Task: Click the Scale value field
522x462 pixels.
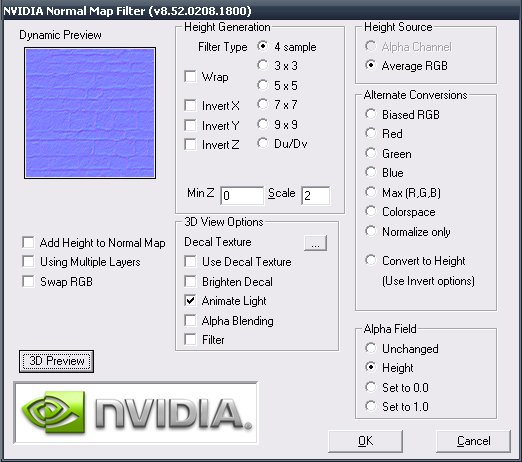Action: 316,195
